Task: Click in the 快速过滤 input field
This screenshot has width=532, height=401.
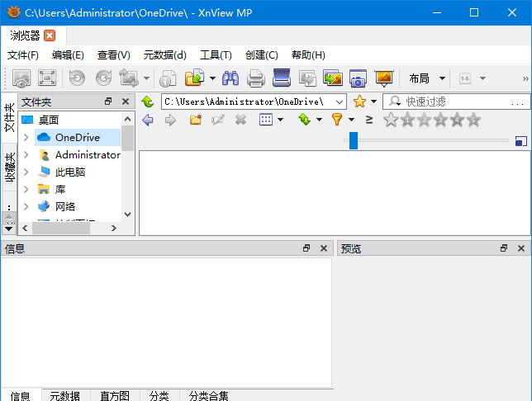Action: [456, 101]
